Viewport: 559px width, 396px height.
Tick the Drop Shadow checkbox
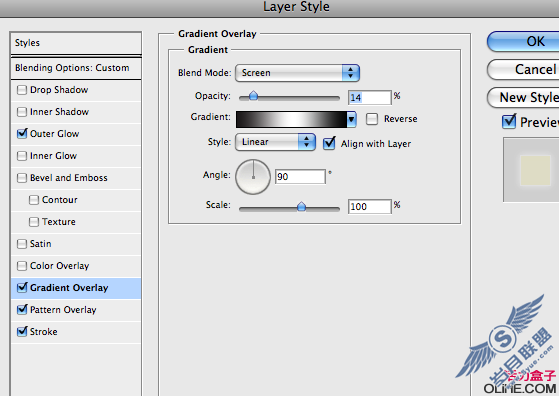[22, 90]
